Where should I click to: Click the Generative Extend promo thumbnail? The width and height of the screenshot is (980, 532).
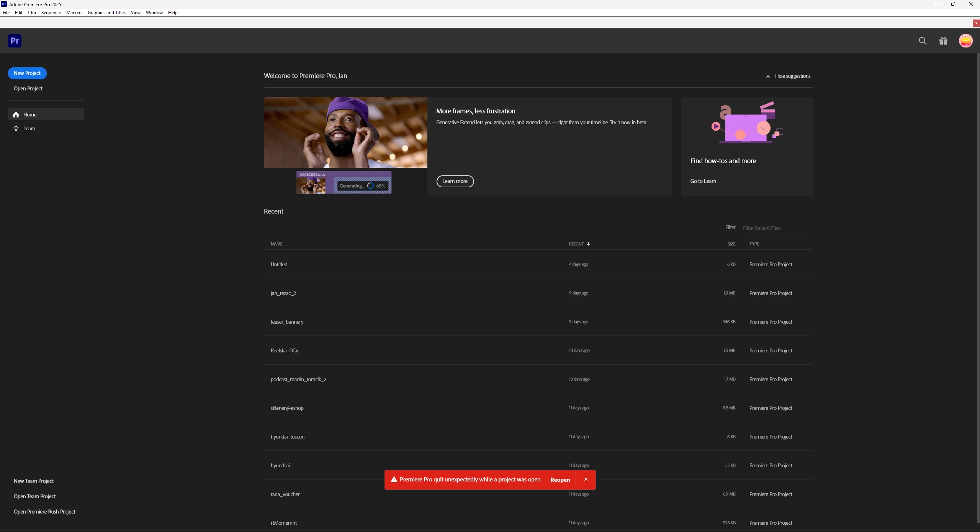[x=345, y=132]
